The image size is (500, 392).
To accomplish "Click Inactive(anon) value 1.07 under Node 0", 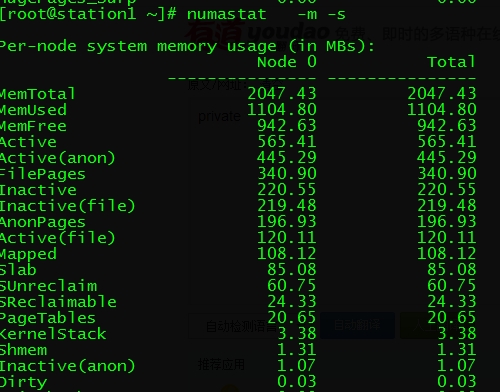I will point(297,366).
